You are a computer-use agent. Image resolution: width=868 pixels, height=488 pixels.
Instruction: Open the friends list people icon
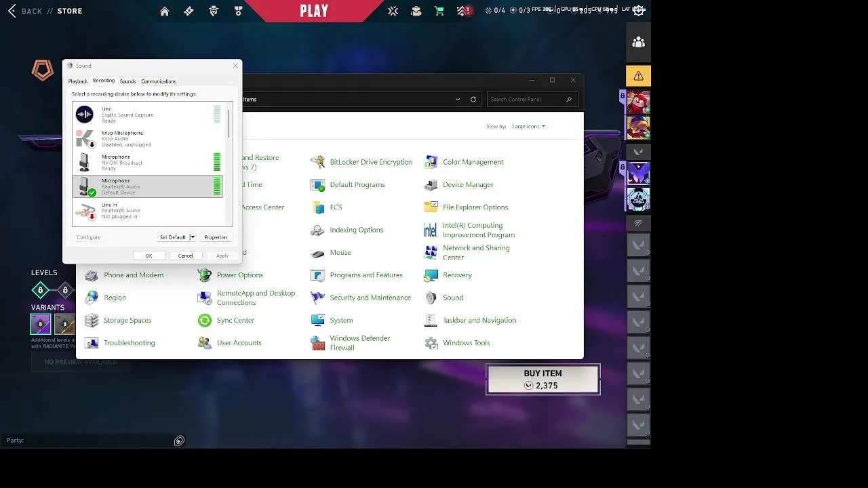coord(638,42)
